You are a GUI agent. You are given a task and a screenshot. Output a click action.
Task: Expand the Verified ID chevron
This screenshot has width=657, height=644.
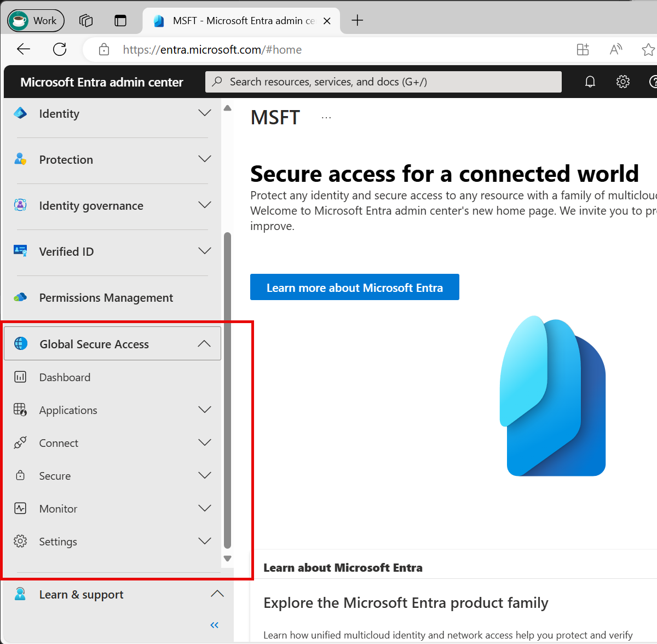(x=205, y=251)
